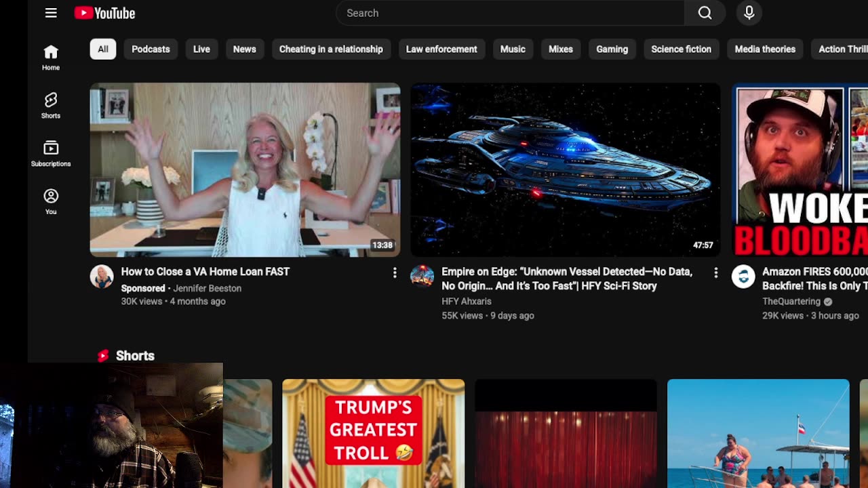Click the '55K views • 9 days ago' text
Image resolution: width=868 pixels, height=488 pixels.
[x=488, y=316]
